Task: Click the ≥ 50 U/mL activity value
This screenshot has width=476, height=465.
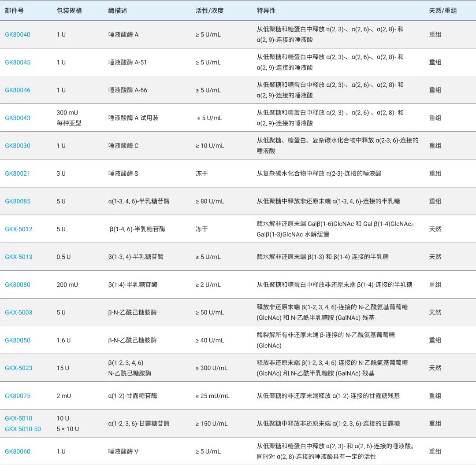Action: tap(210, 313)
